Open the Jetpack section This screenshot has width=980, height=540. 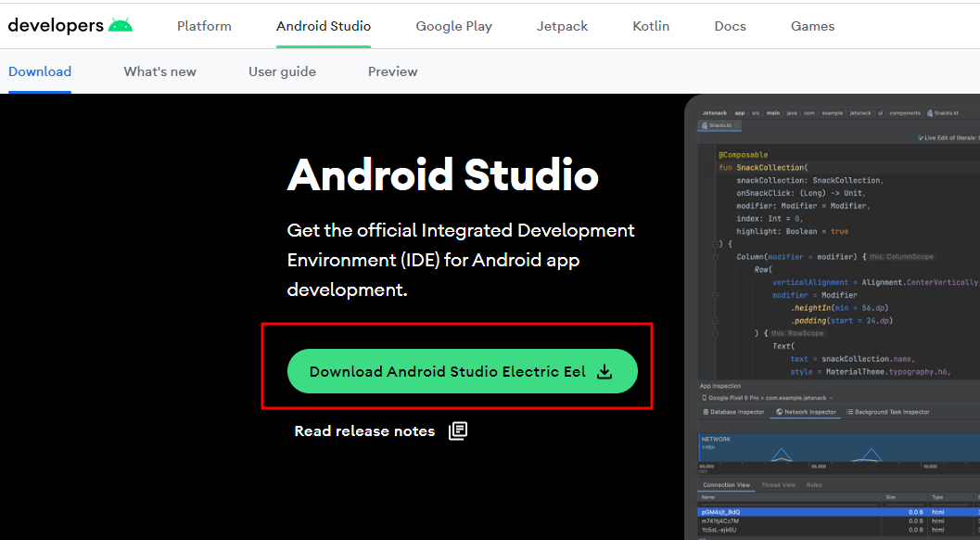click(563, 26)
